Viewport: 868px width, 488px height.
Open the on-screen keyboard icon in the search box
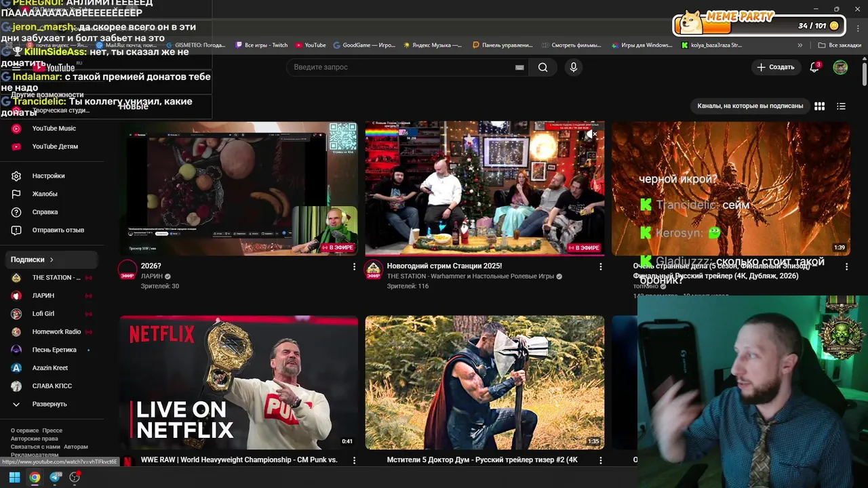click(519, 67)
